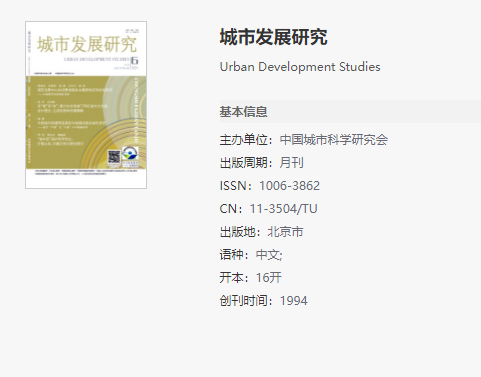Click the CN code 11-3504/TU
The width and height of the screenshot is (481, 377).
[283, 209]
